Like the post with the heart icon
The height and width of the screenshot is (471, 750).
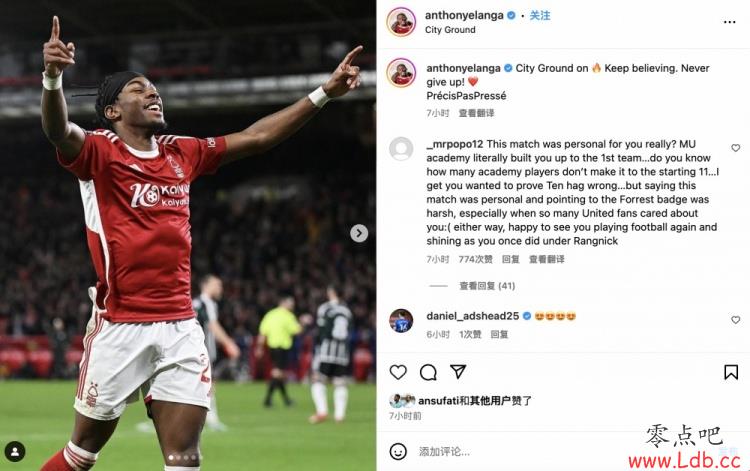tap(398, 372)
